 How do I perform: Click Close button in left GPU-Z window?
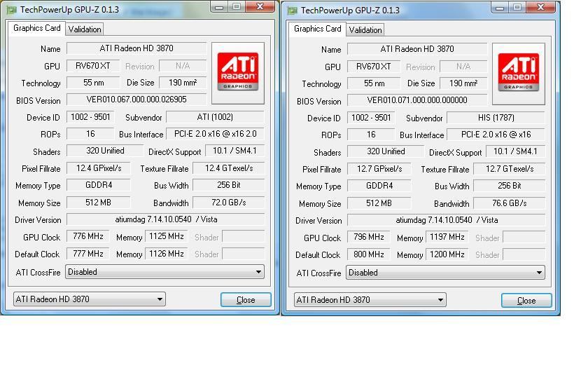[246, 300]
